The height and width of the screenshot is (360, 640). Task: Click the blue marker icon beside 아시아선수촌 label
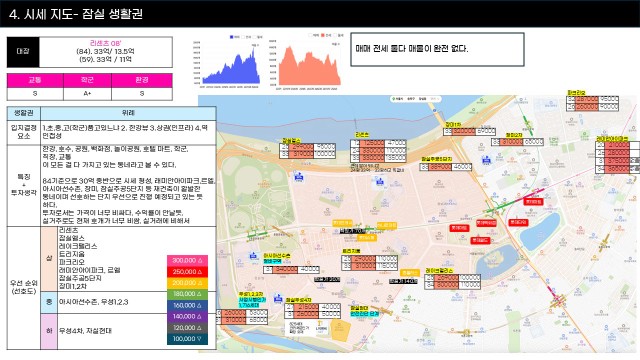click(x=253, y=256)
